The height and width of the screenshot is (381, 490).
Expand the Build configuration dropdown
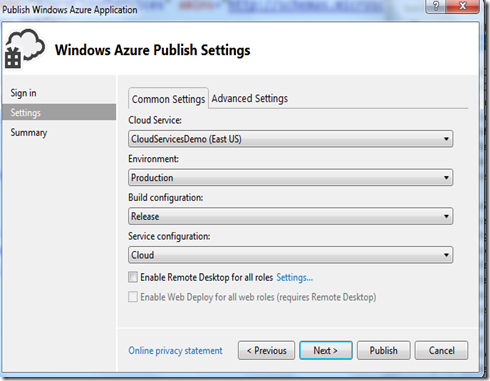pyautogui.click(x=290, y=216)
